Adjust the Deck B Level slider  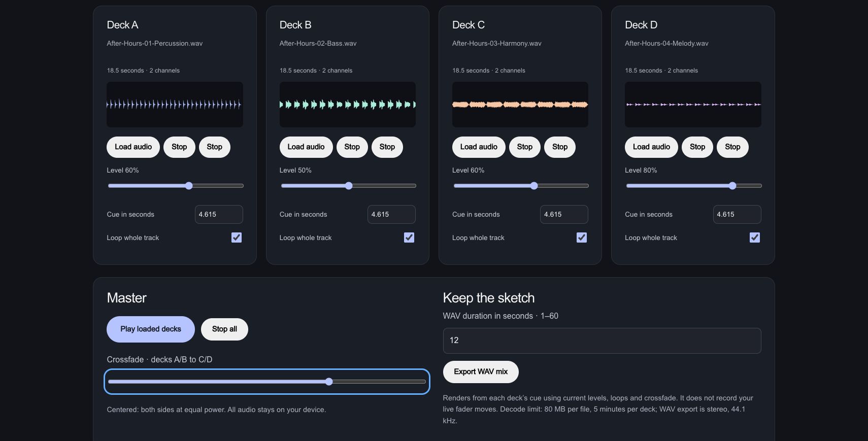349,186
